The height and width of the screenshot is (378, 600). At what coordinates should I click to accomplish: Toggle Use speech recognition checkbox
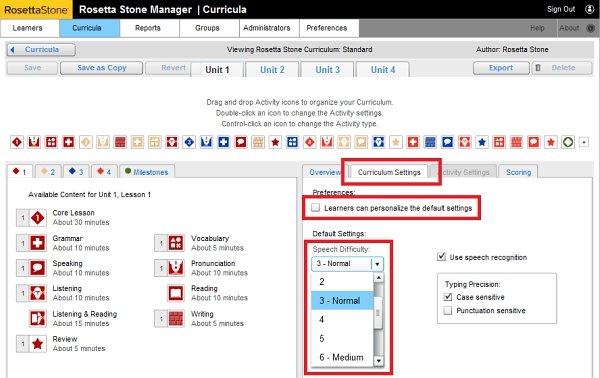441,257
